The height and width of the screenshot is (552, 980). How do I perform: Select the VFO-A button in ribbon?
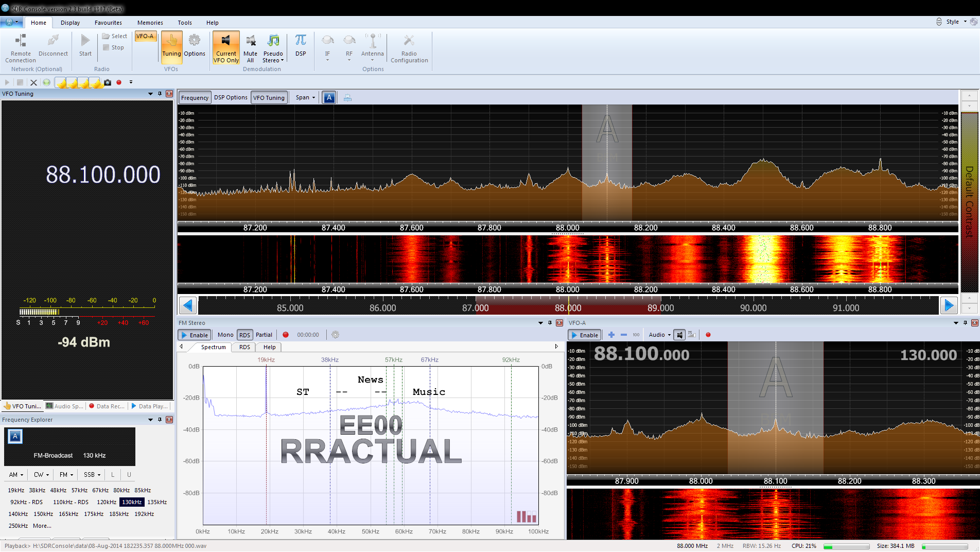click(145, 36)
